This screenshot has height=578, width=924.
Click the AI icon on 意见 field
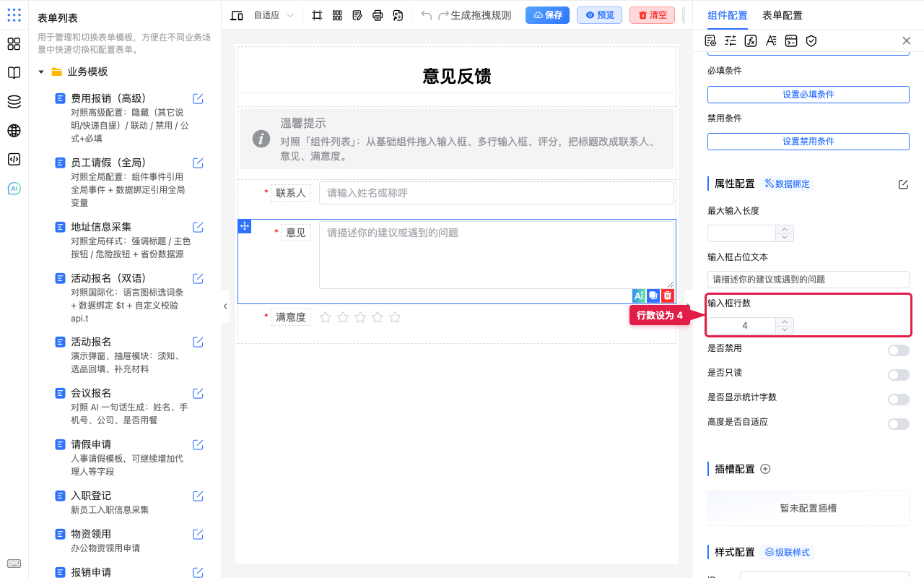pyautogui.click(x=639, y=296)
